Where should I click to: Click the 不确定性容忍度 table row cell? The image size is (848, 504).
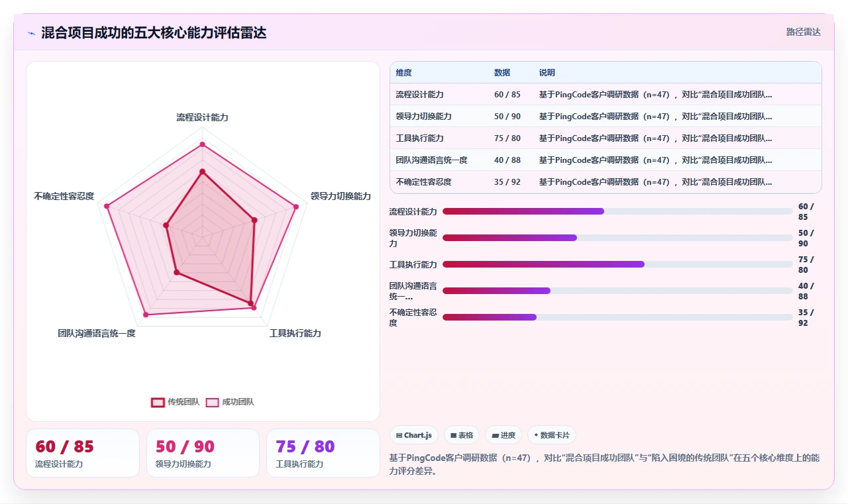[424, 182]
